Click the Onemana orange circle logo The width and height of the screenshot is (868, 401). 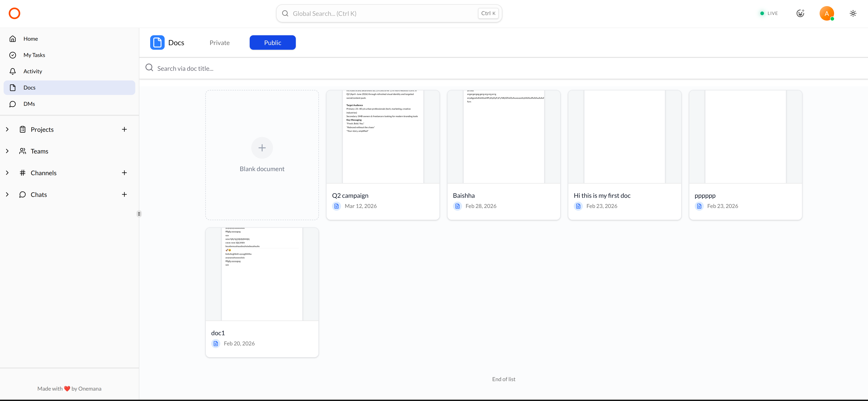click(14, 14)
